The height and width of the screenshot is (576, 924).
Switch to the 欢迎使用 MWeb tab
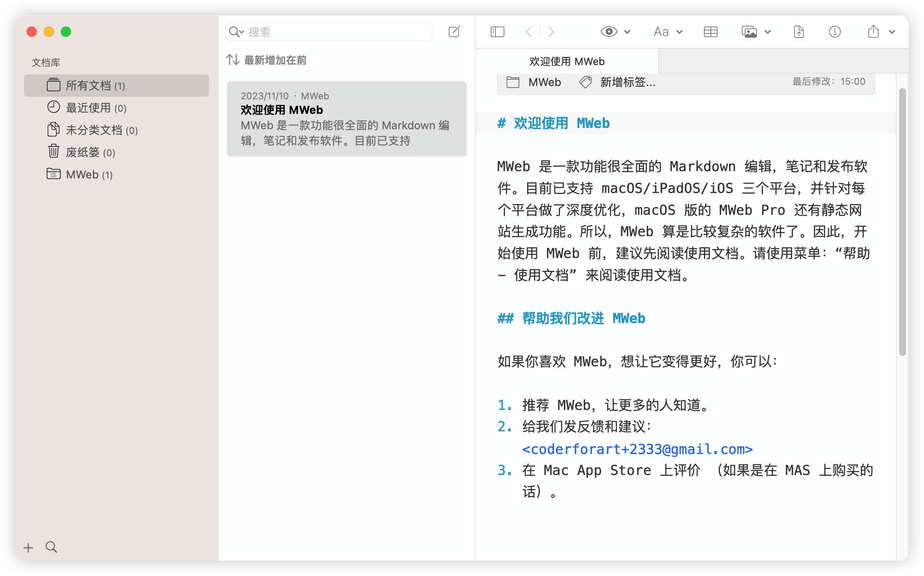[x=567, y=61]
